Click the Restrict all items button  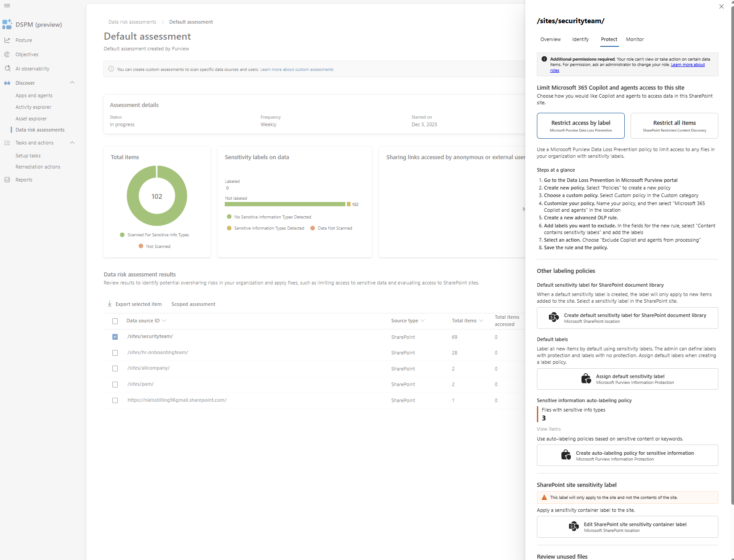click(674, 126)
